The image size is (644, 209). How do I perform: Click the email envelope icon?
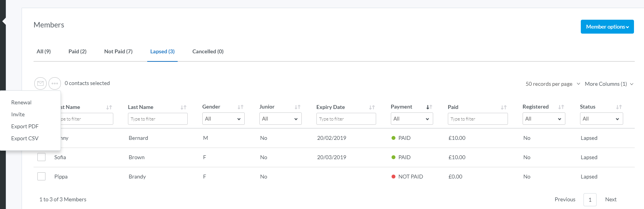[x=40, y=83]
